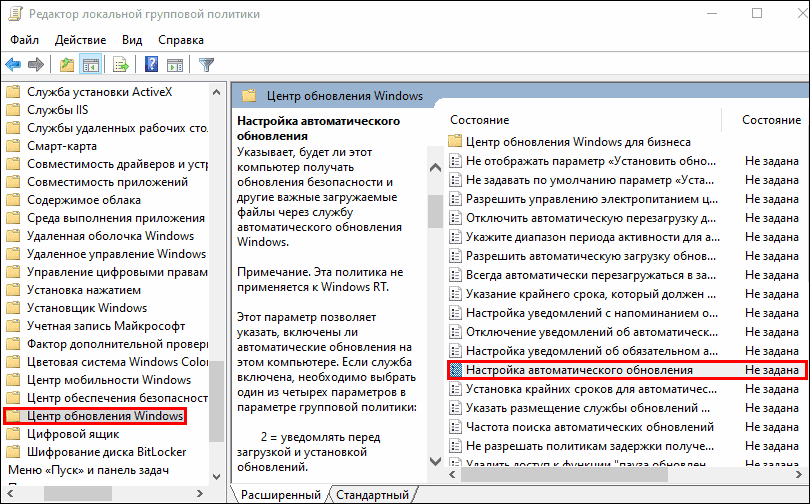Click the policy icon beside Всегда автоматически перезагружаться

[455, 275]
